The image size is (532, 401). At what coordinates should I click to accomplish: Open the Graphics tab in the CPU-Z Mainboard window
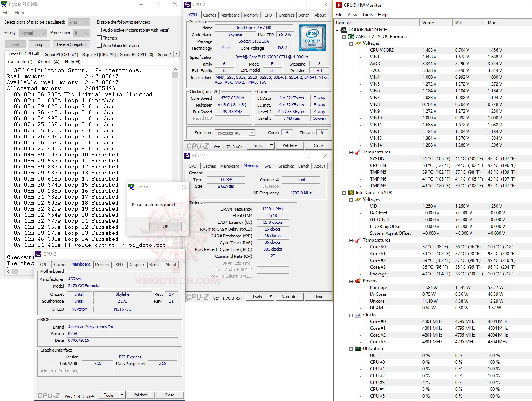point(137,265)
